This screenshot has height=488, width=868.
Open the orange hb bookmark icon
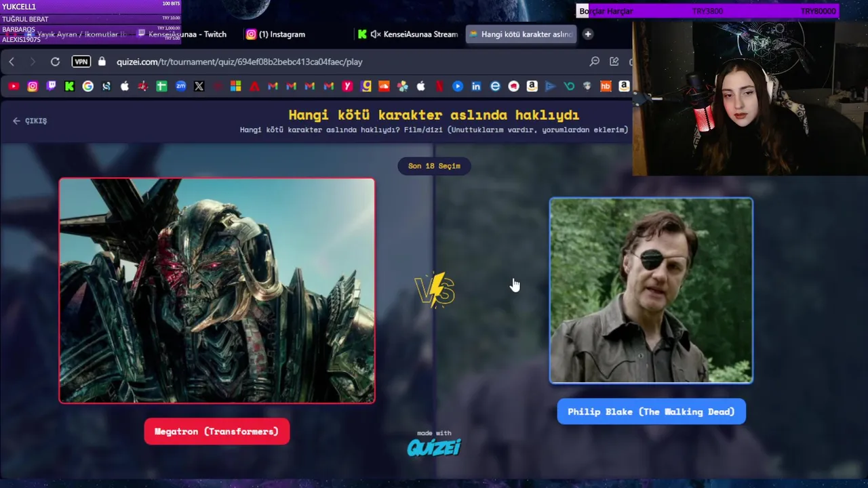(x=606, y=86)
